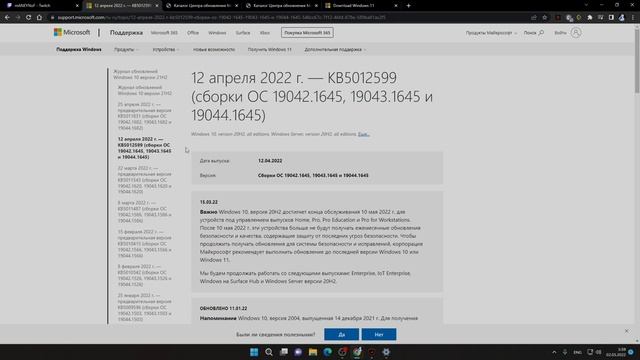This screenshot has height=360, width=640.
Task: Open Settings gear on taskbar
Action: pyautogui.click(x=386, y=352)
